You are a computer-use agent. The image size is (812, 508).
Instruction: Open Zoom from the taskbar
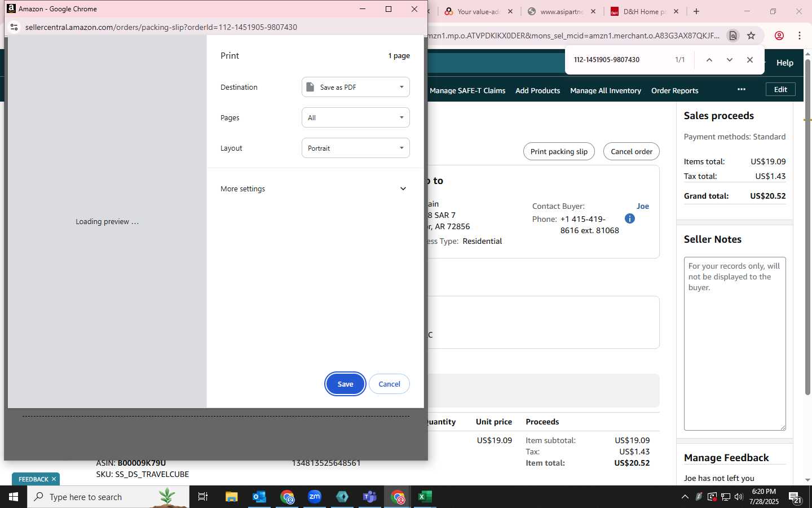click(315, 497)
